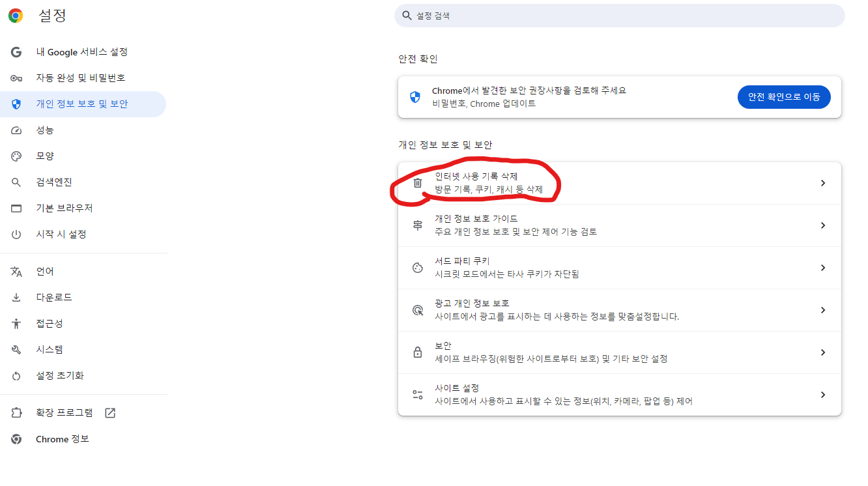
Task: Open chevron of 광고 개인 정보 보호 row
Action: 823,310
